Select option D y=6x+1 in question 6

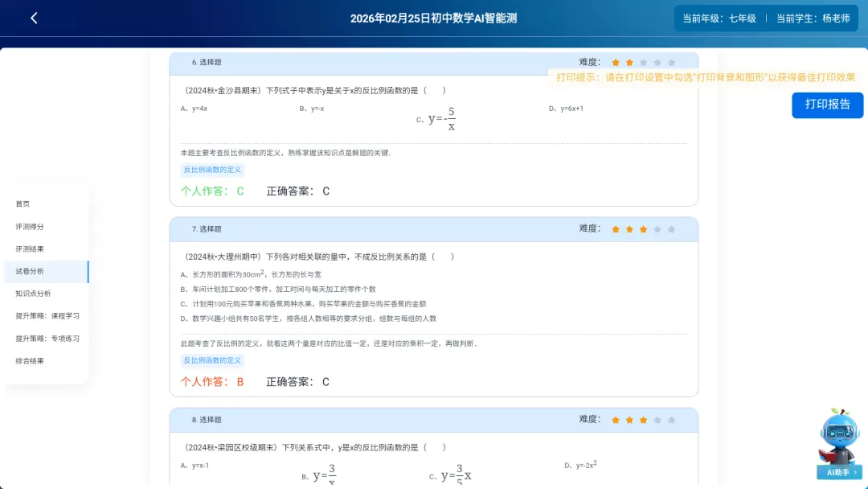point(566,109)
